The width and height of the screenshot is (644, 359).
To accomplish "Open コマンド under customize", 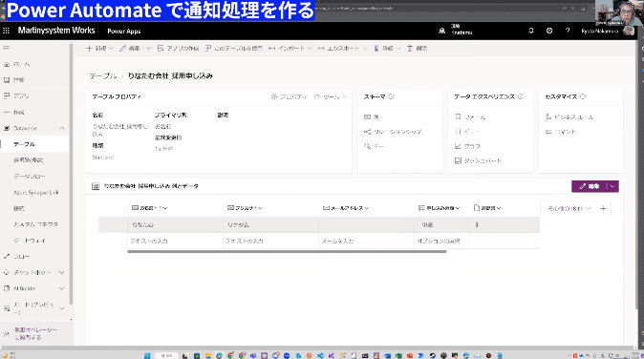I will click(x=561, y=132).
